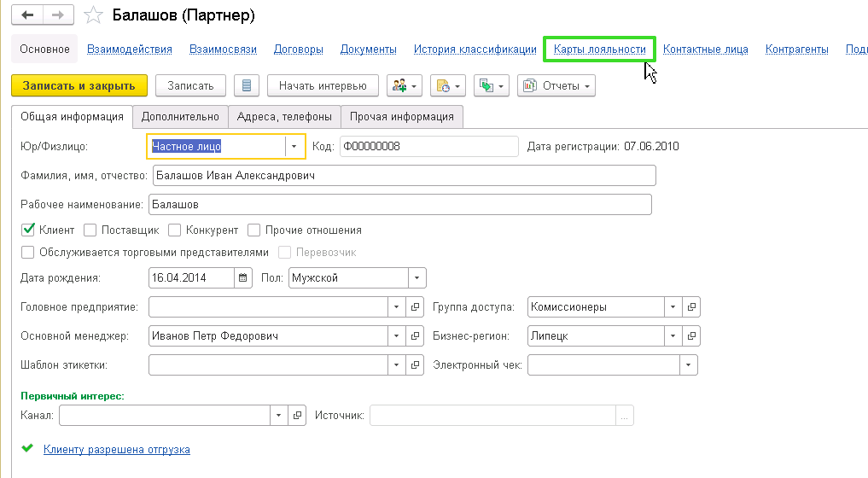The image size is (868, 478).
Task: Open the Головное предприятие record in a form
Action: click(x=415, y=306)
